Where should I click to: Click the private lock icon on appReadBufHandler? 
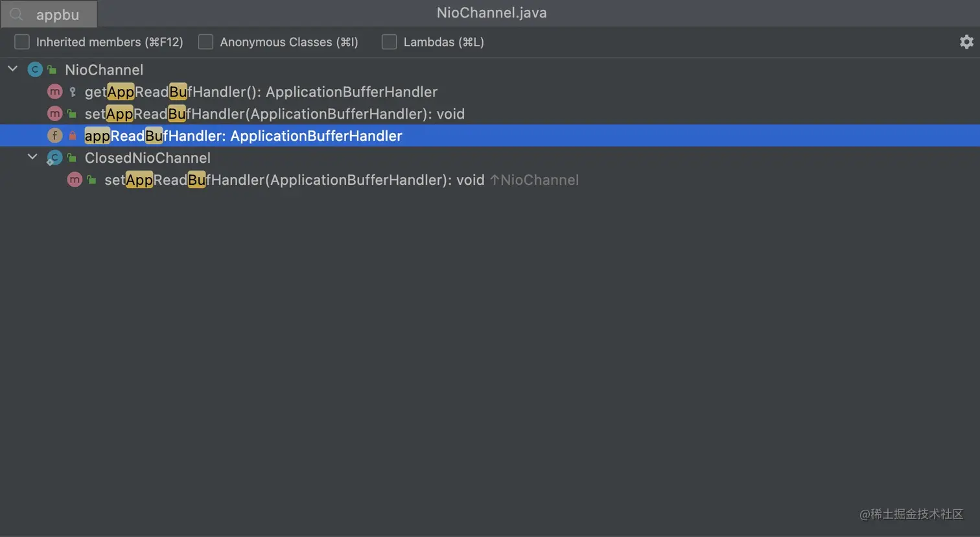pyautogui.click(x=73, y=136)
